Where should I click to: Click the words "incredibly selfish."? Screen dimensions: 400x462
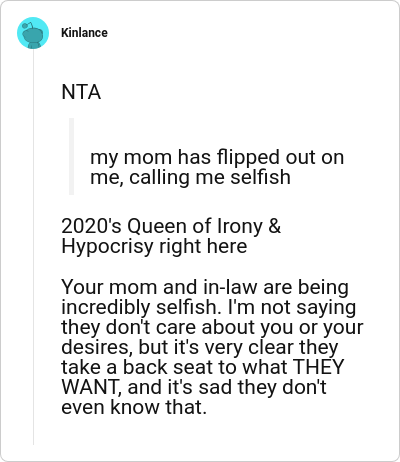tap(141, 307)
